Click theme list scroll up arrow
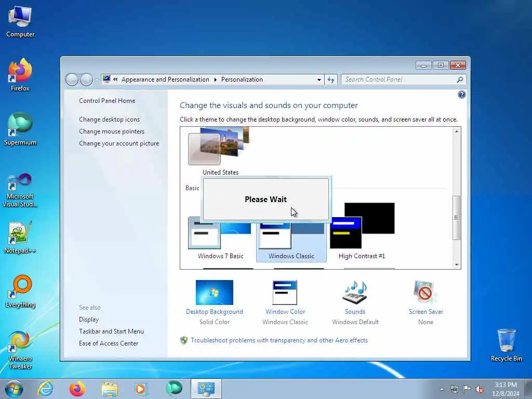This screenshot has width=532, height=399. pyautogui.click(x=457, y=131)
